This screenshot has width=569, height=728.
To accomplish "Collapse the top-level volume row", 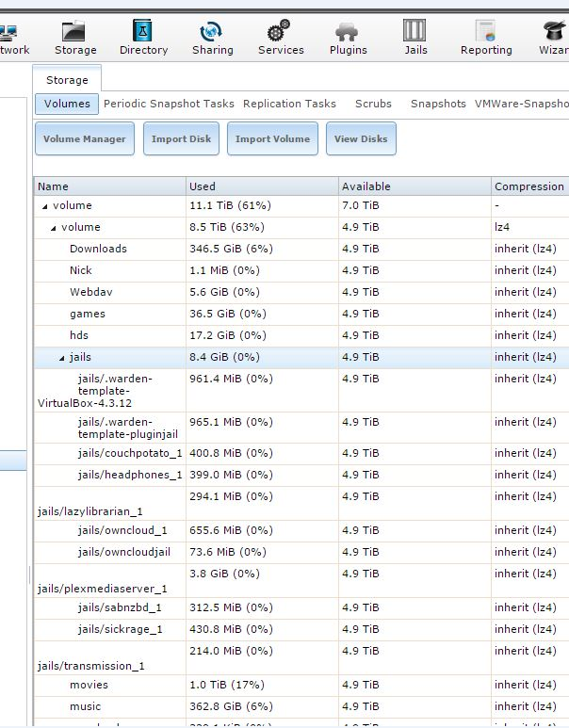I will 44,206.
